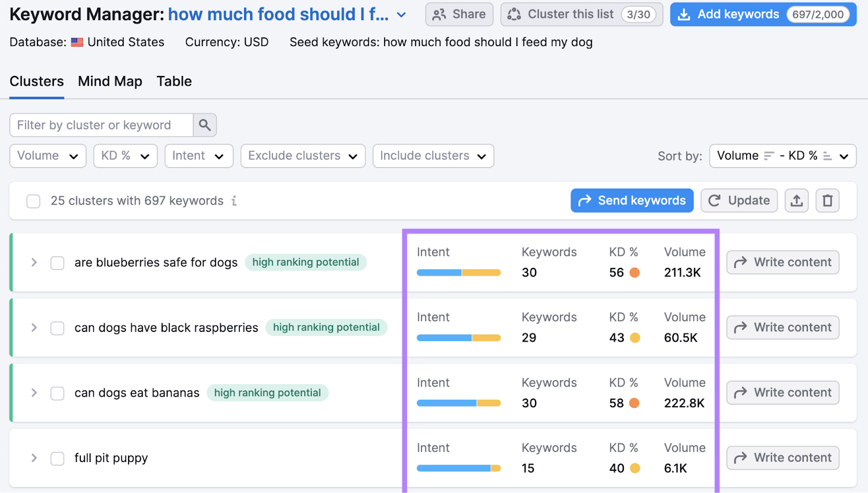Viewport: 868px width, 493px height.
Task: Select all clusters checkbox
Action: (x=34, y=201)
